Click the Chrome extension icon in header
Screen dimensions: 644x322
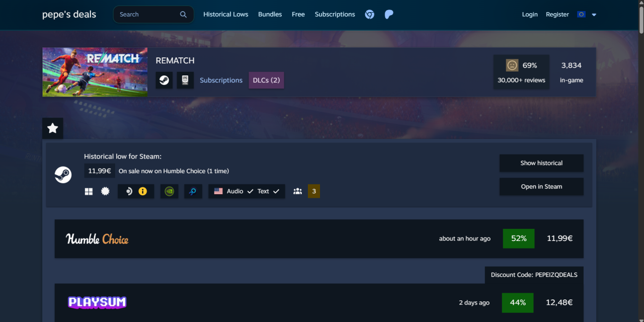pos(369,15)
